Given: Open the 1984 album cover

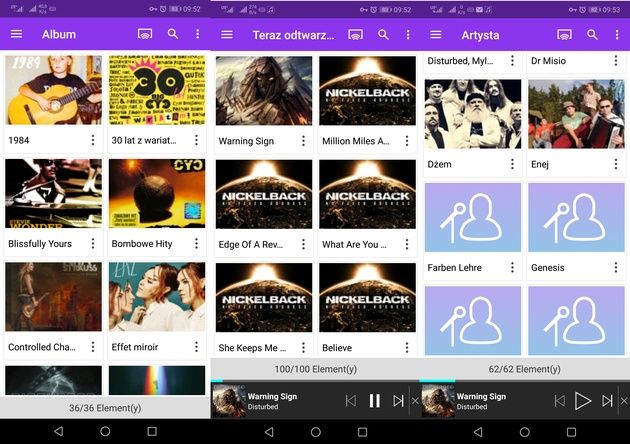Looking at the screenshot, I should coord(53,90).
